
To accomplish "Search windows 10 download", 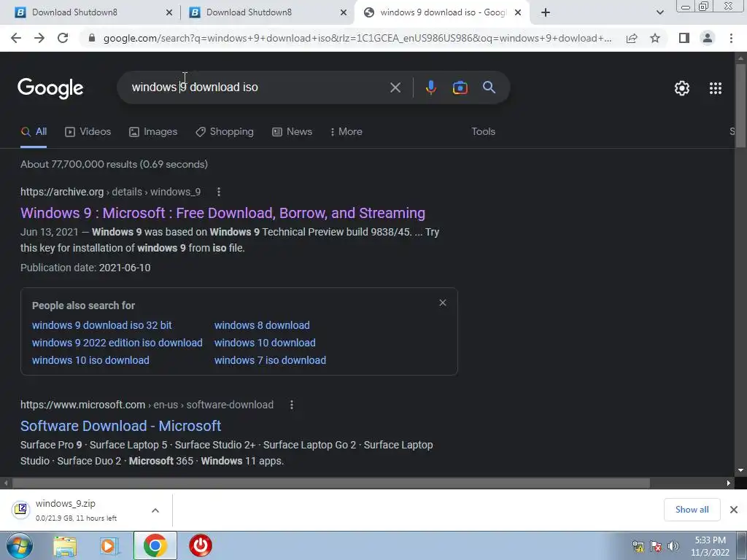I will point(265,343).
